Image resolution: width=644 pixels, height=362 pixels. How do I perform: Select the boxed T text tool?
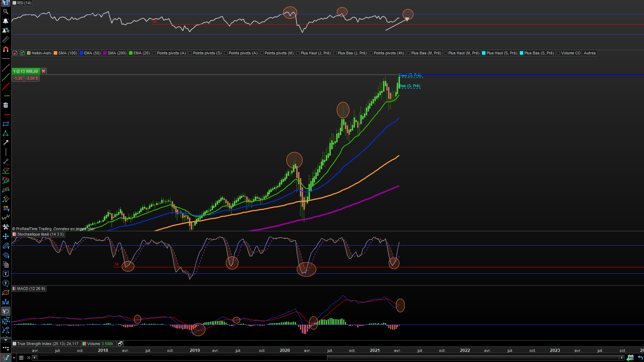tap(5, 274)
